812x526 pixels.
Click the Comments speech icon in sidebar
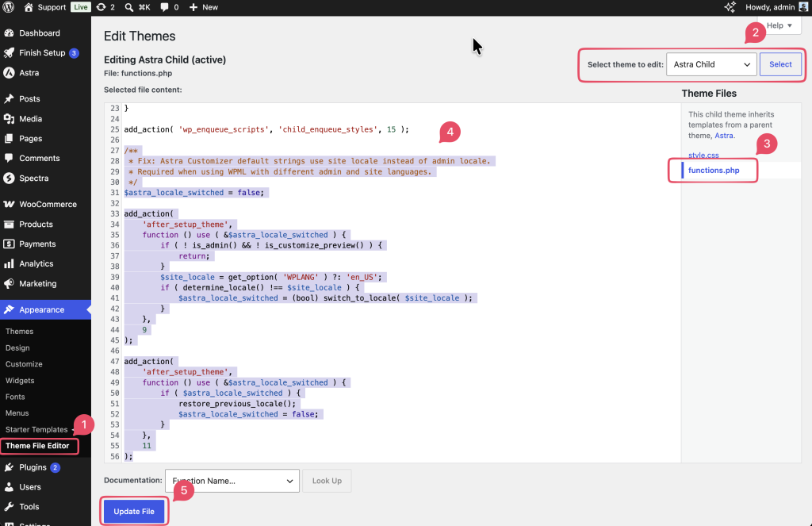pyautogui.click(x=9, y=158)
